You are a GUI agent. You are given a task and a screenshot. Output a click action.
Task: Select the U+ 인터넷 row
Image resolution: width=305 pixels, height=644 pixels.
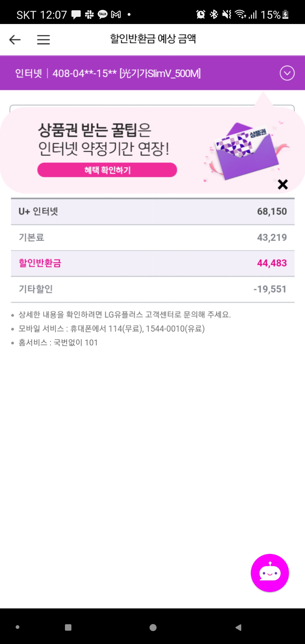click(x=152, y=212)
